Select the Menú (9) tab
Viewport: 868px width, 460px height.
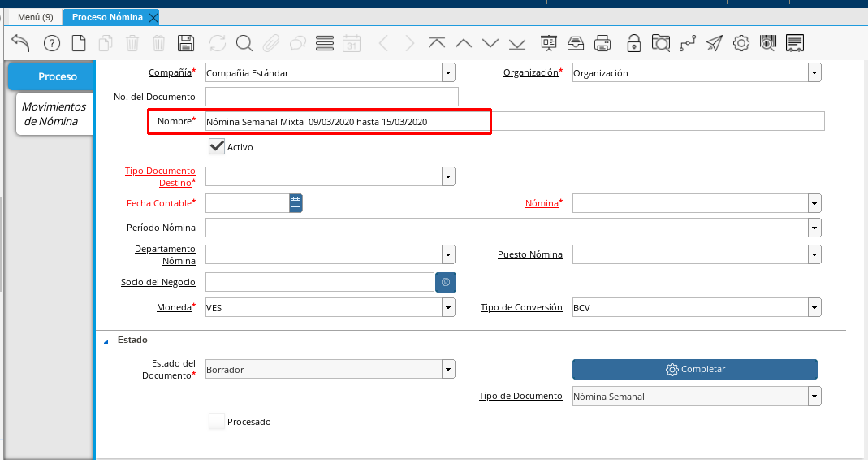[x=35, y=17]
